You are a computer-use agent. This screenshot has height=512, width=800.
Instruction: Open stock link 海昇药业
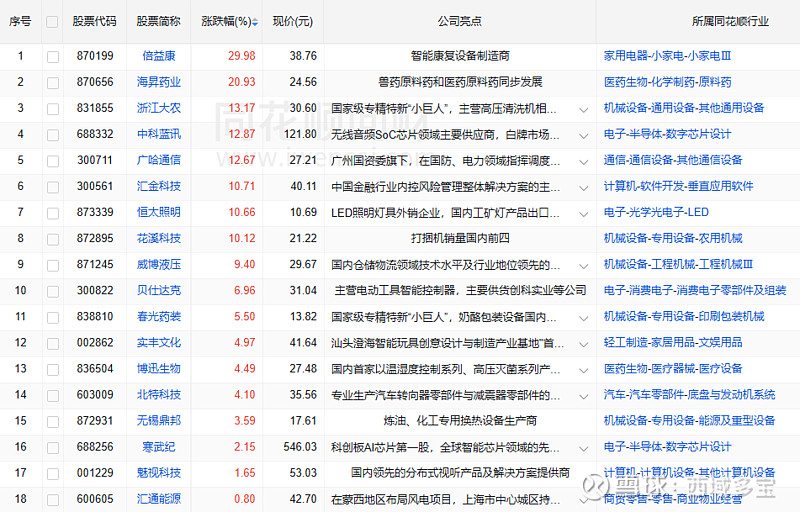click(x=159, y=82)
